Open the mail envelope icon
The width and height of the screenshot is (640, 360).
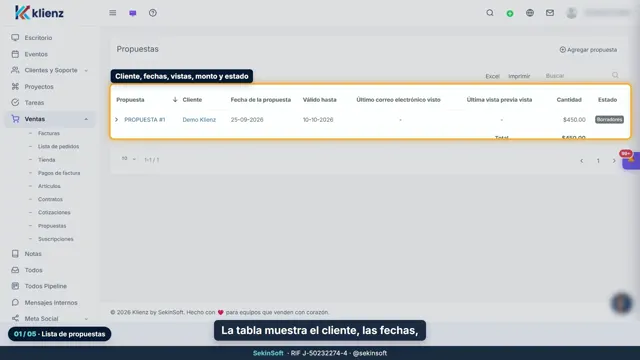550,13
